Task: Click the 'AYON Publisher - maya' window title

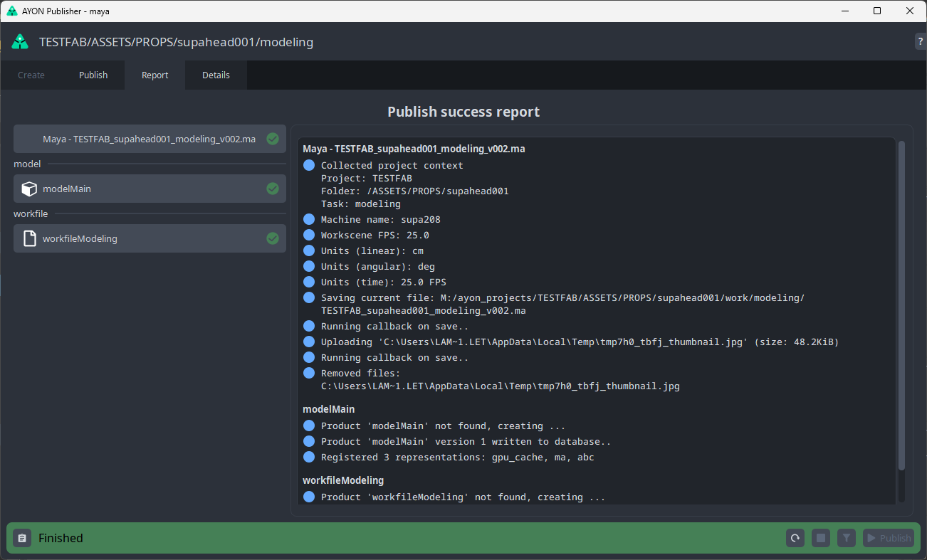Action: [67, 11]
